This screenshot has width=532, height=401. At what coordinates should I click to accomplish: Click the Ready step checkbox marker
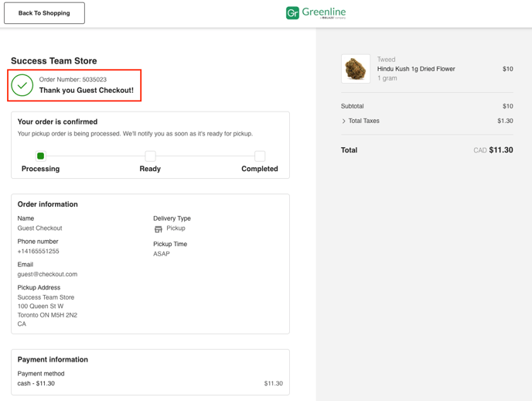tap(150, 156)
